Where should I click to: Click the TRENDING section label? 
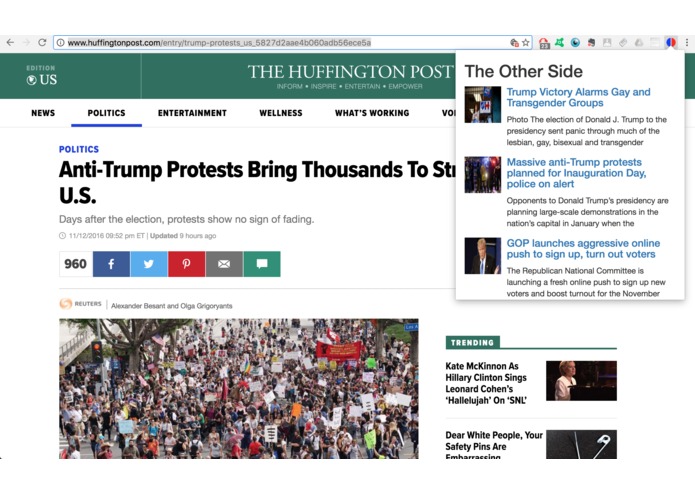pos(472,342)
